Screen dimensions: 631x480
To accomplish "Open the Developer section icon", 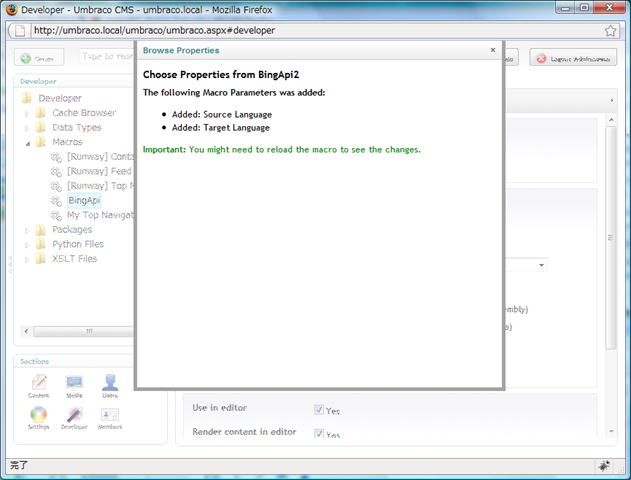I will click(74, 414).
